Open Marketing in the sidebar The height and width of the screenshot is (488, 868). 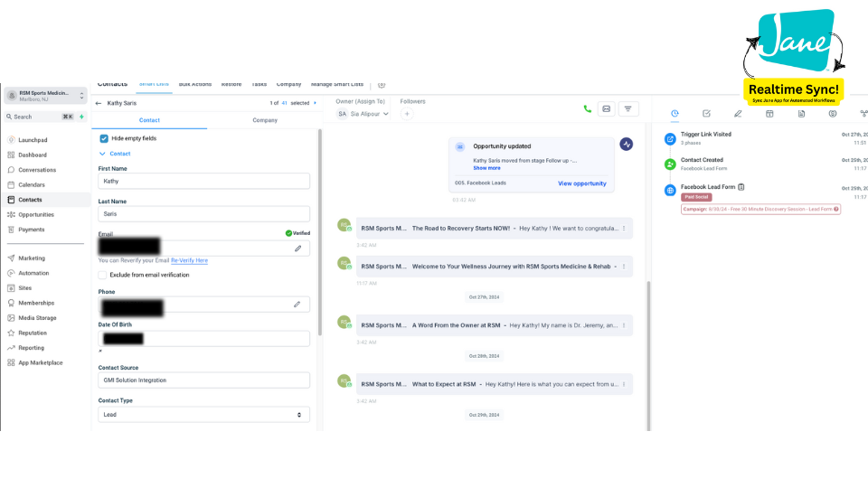tap(31, 258)
